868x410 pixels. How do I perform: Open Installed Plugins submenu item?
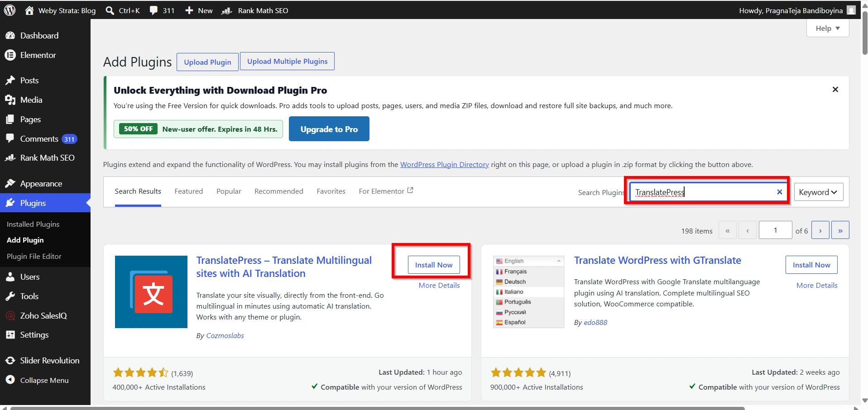pos(33,224)
